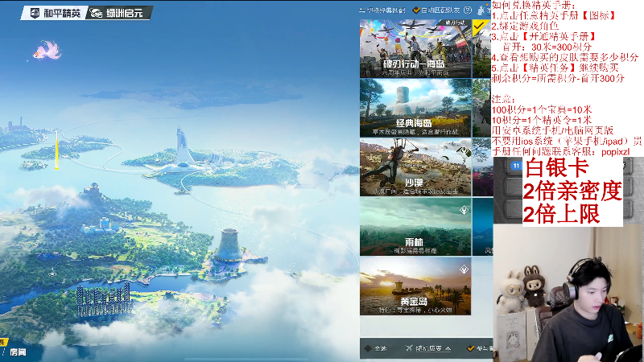Screen dimensions: 644x362
Task: Expand the 随机匹配 dropdown arrow
Action: point(448,348)
